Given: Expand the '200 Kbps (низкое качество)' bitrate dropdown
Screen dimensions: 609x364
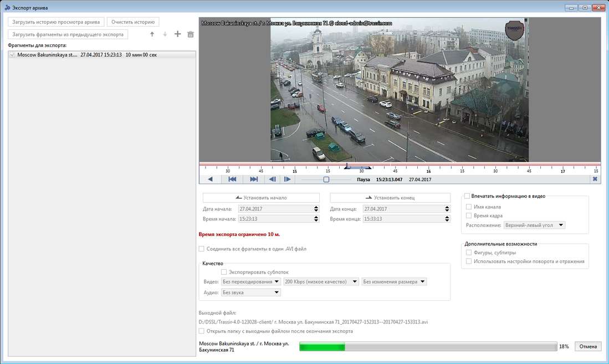Looking at the screenshot, I should (321, 282).
